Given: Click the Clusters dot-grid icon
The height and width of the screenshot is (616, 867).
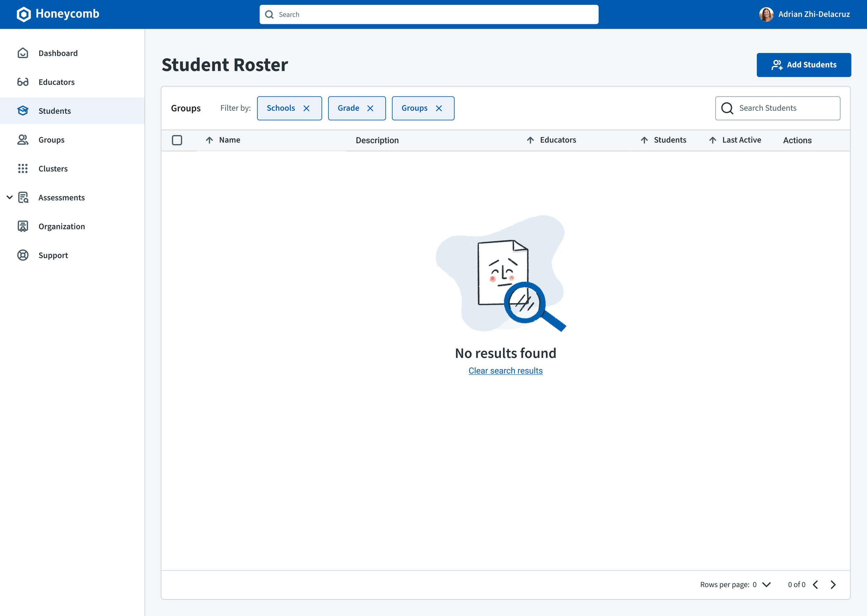Looking at the screenshot, I should [x=23, y=168].
